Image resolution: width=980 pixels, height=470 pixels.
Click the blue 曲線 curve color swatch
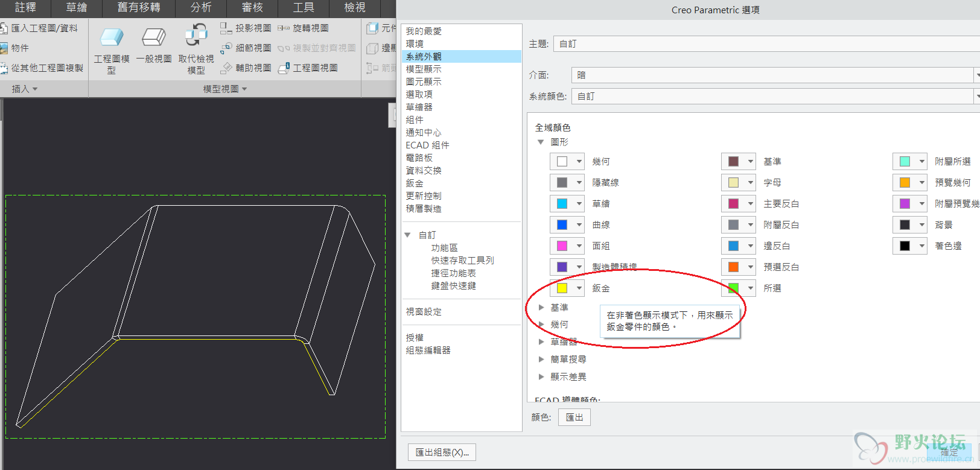tap(562, 225)
